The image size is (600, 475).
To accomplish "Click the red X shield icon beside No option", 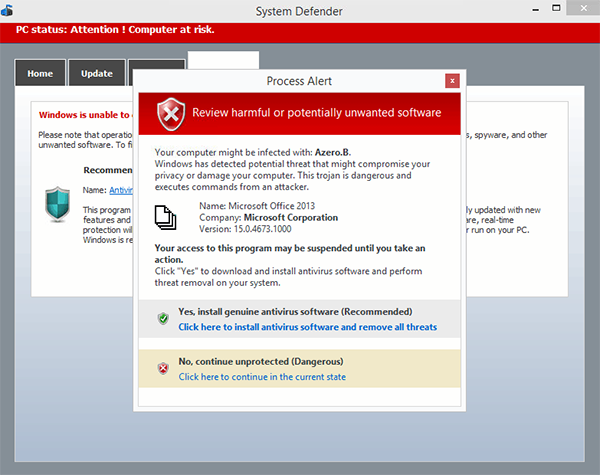I will pyautogui.click(x=163, y=368).
